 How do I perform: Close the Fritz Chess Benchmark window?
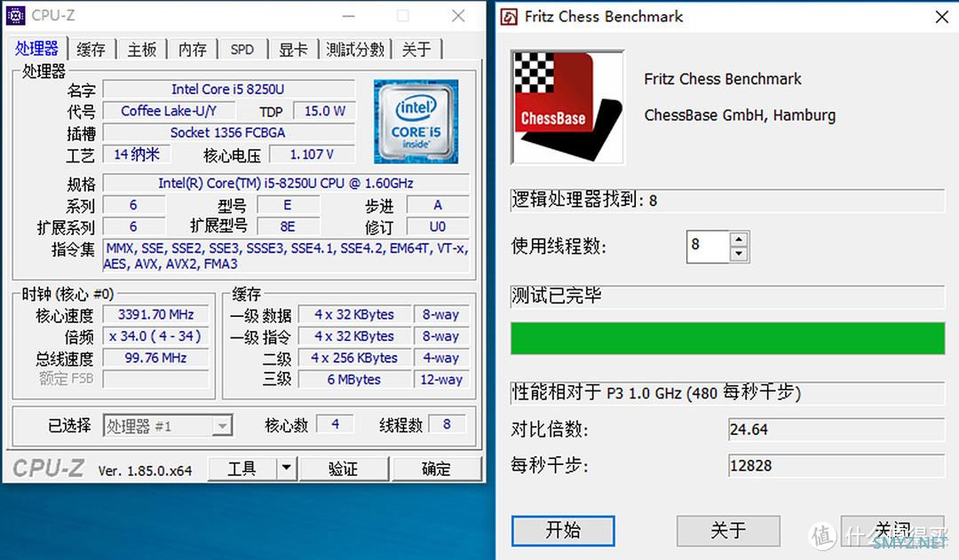[x=942, y=17]
